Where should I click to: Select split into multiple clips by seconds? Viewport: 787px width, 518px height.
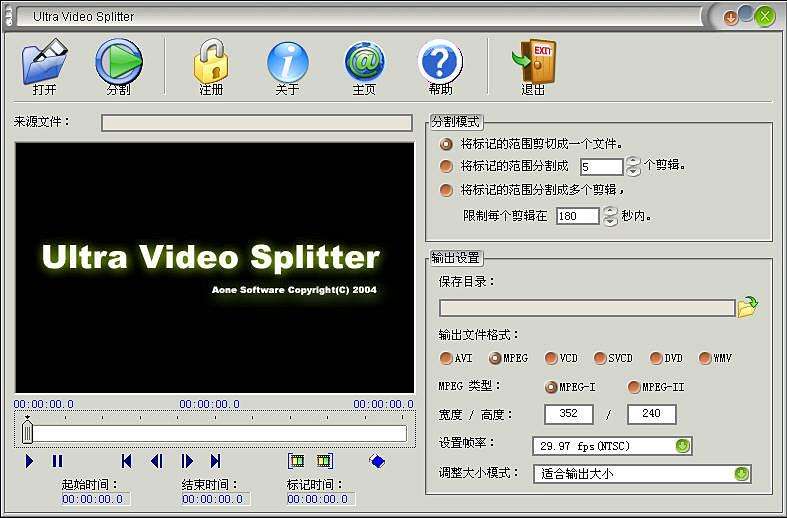pyautogui.click(x=446, y=190)
